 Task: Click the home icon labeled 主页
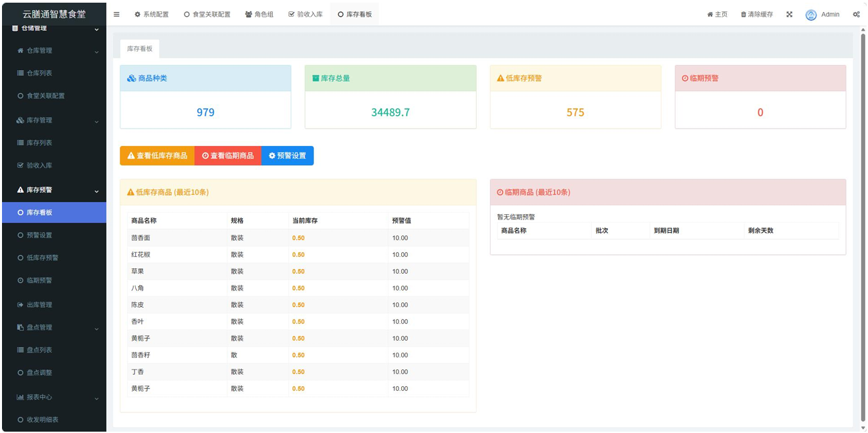click(x=710, y=14)
